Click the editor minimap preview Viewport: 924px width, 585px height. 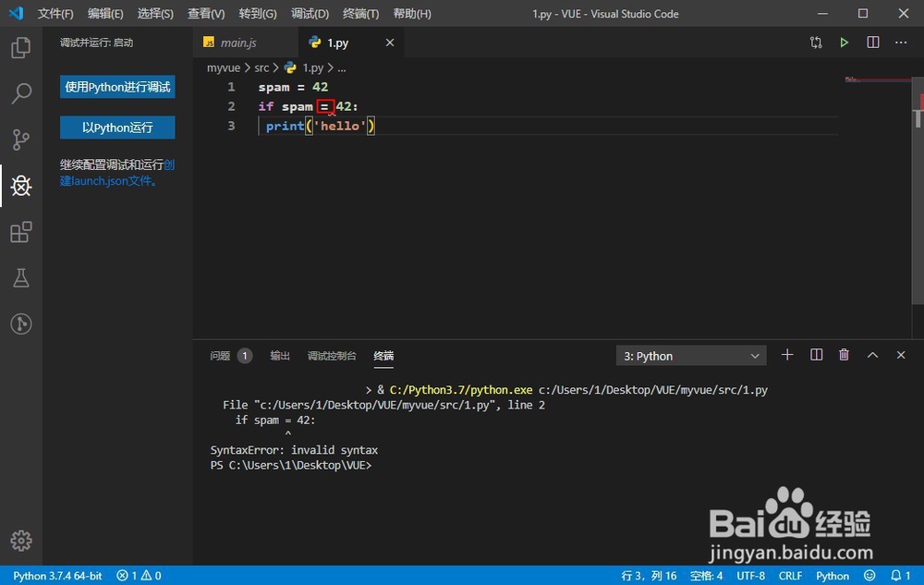877,79
